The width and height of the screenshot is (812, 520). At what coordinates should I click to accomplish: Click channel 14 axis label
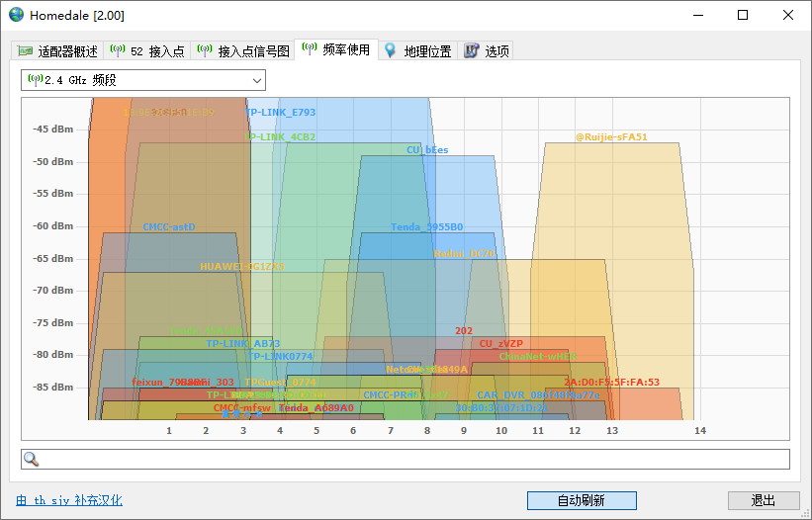(x=700, y=430)
